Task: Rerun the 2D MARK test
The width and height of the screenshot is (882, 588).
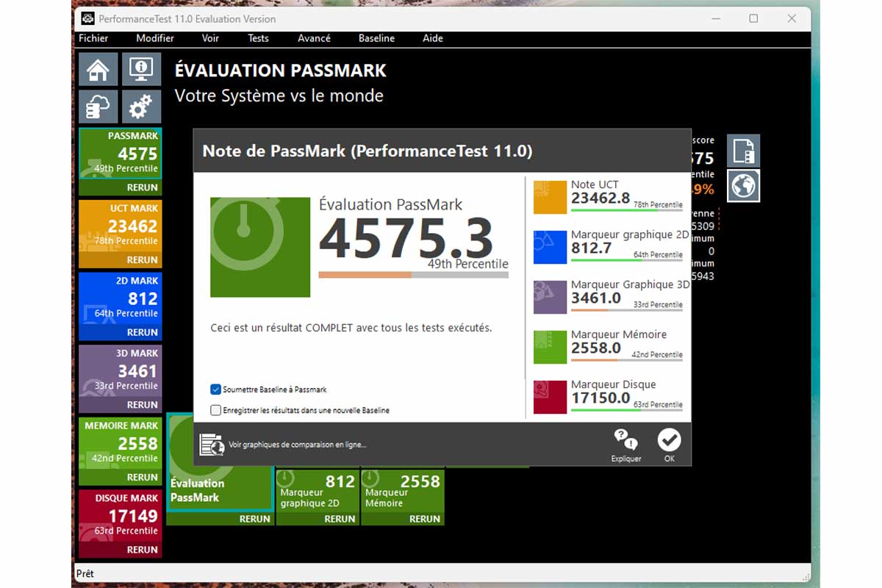Action: click(142, 332)
